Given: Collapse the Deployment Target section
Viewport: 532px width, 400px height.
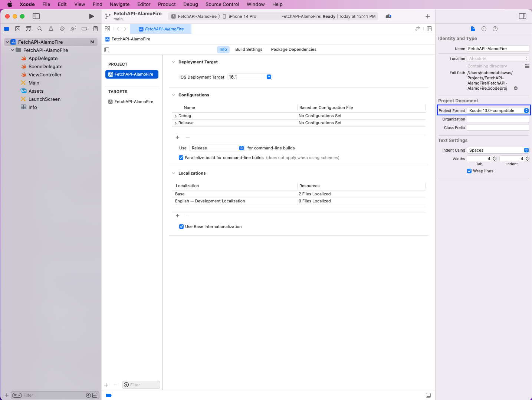Looking at the screenshot, I should [x=173, y=62].
